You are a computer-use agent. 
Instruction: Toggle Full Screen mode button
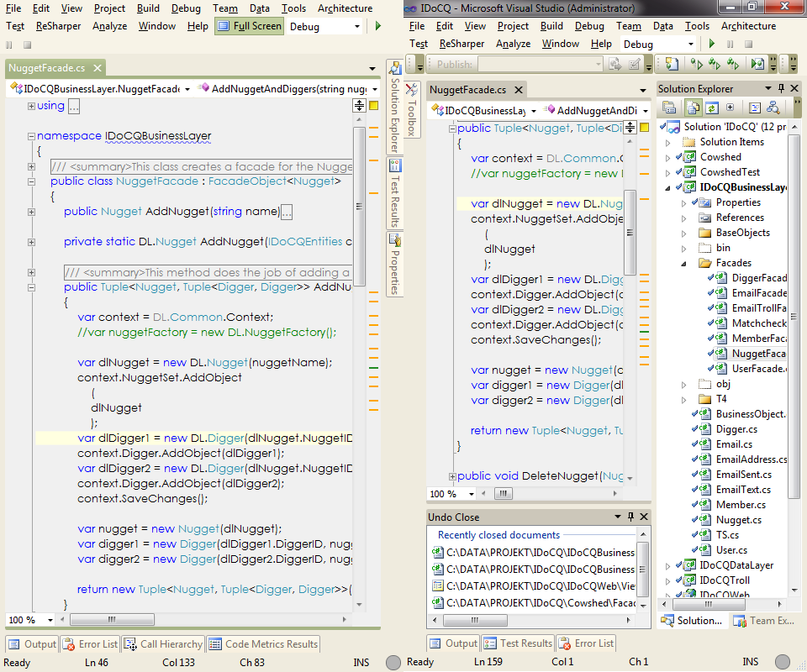(x=249, y=26)
